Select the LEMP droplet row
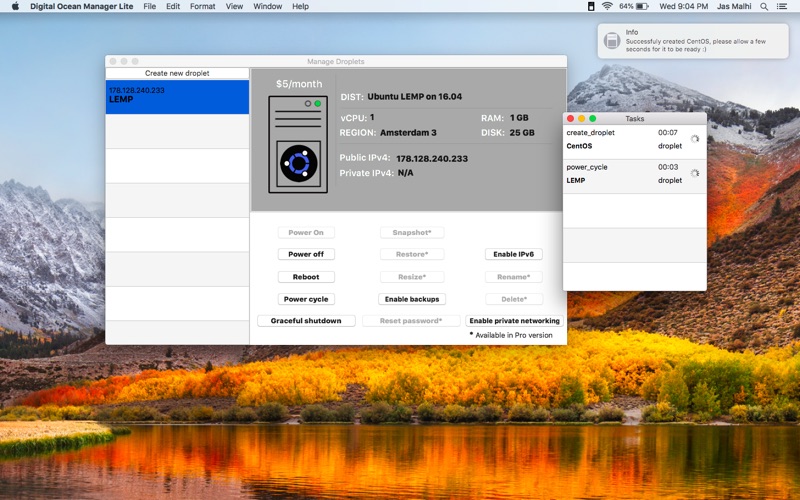The height and width of the screenshot is (500, 800). 177,96
